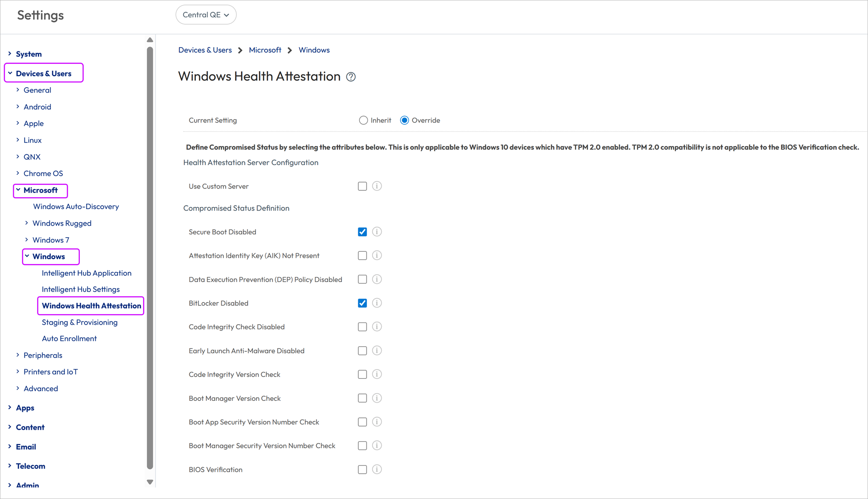Open Intelligent Hub Settings page
Screen dimensions: 868x499
pos(81,289)
